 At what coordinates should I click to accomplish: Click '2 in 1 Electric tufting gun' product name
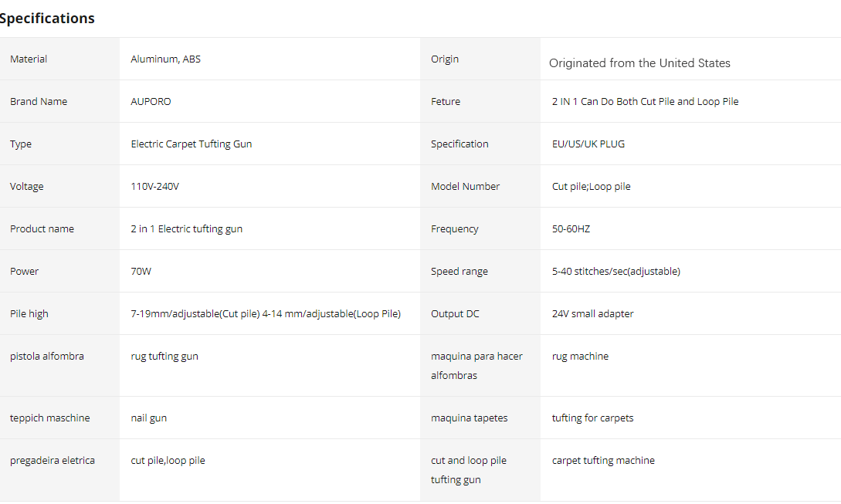point(186,228)
